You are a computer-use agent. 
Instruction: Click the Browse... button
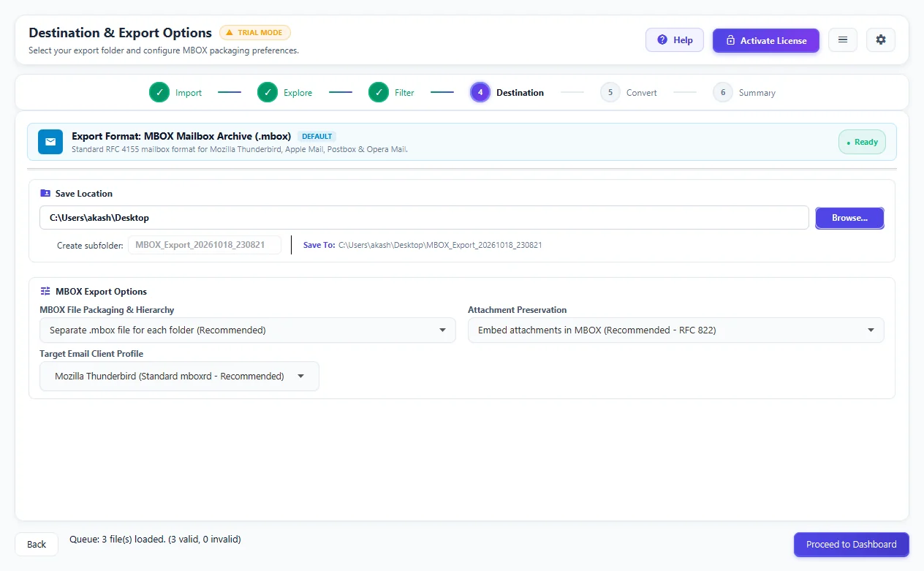(x=849, y=218)
